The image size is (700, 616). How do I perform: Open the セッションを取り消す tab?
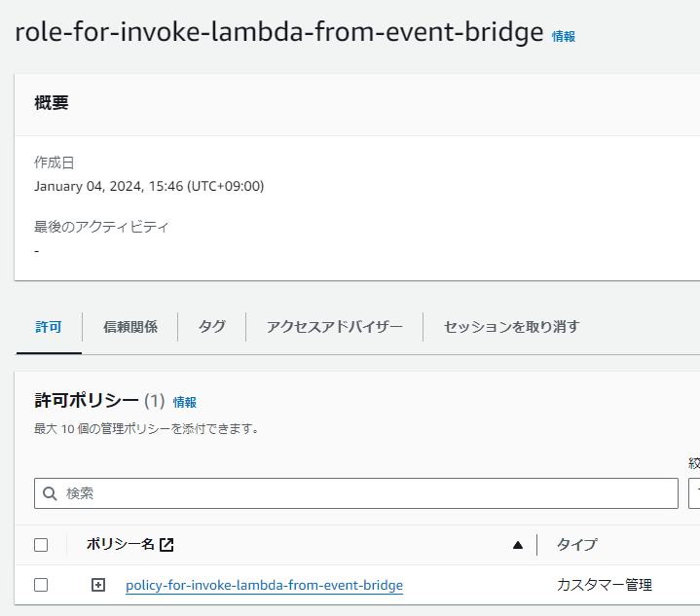(511, 327)
